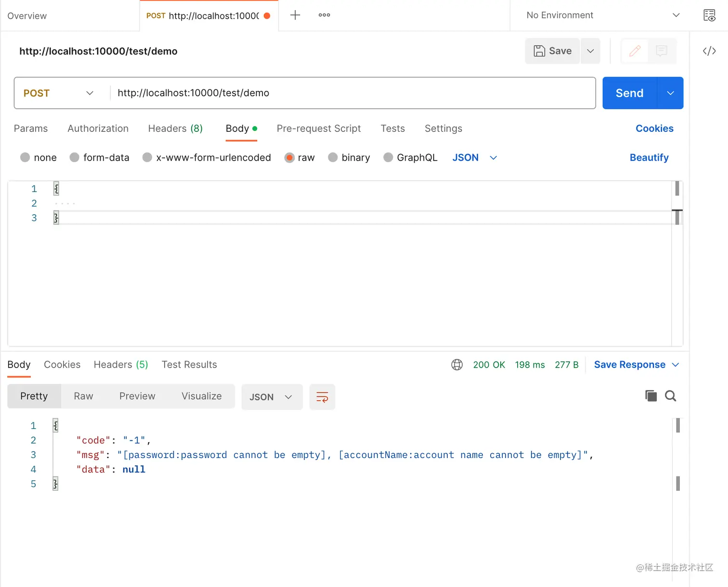
Task: Click the unsaved orange dot on request tab
Action: (x=267, y=16)
